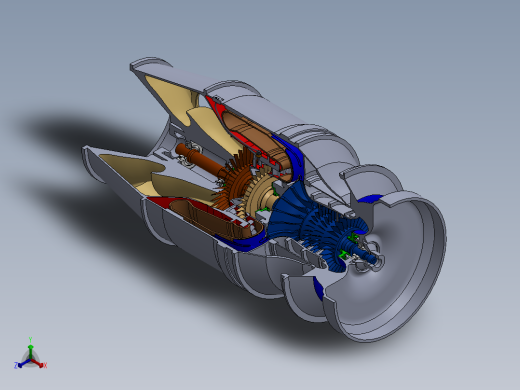The height and width of the screenshot is (390, 520).
Task: Click the red X axis of the triad
Action: (x=38, y=363)
